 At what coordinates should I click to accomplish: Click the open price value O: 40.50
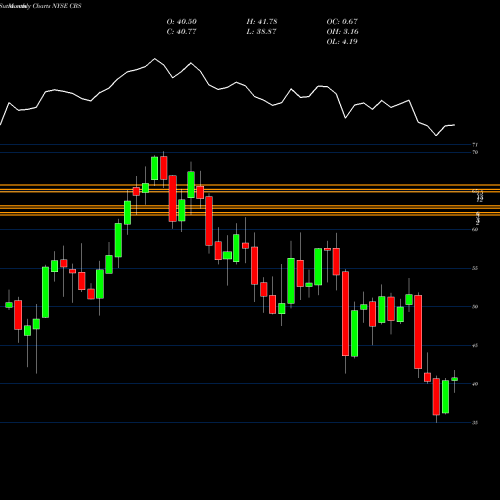pyautogui.click(x=182, y=22)
